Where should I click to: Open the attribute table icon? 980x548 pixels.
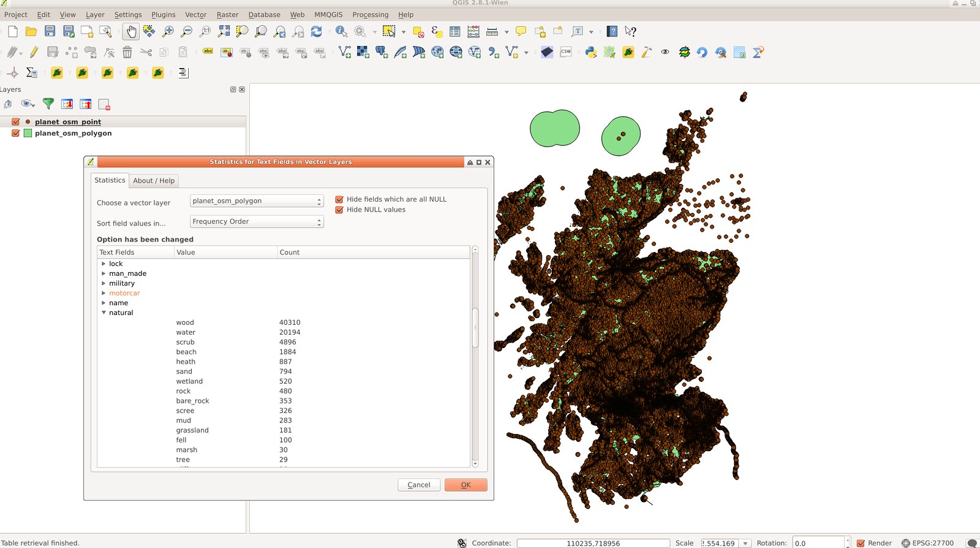pyautogui.click(x=454, y=31)
